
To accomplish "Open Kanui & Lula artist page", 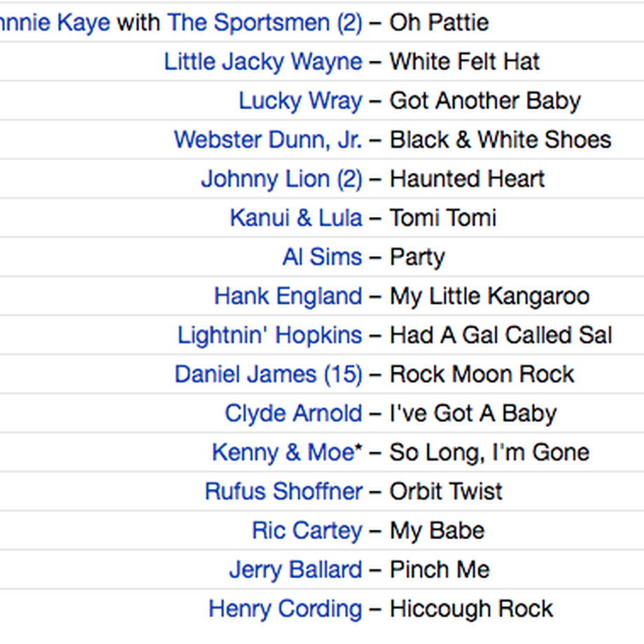I will click(296, 218).
